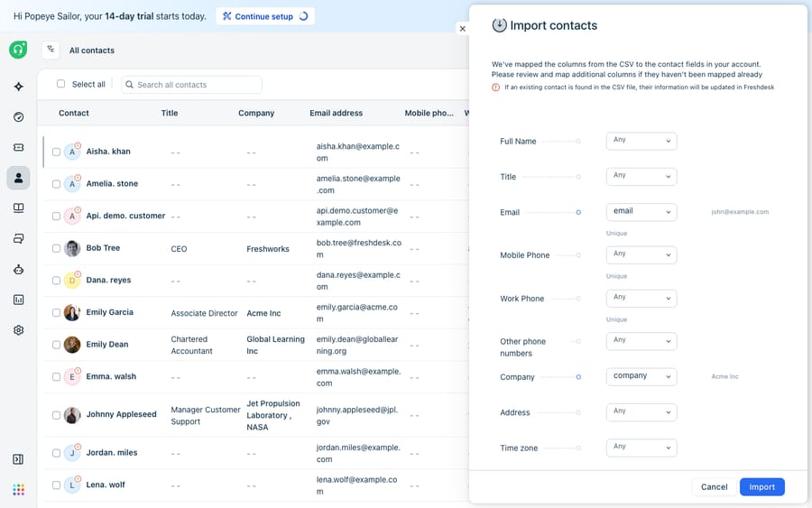
Task: Open the Full Name mapping dropdown
Action: coord(641,141)
